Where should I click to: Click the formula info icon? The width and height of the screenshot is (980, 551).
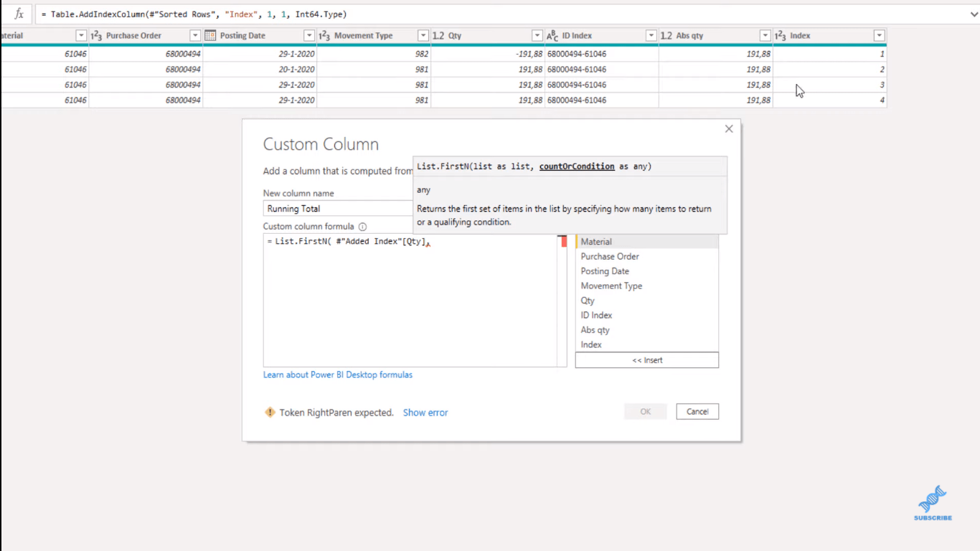tap(362, 227)
